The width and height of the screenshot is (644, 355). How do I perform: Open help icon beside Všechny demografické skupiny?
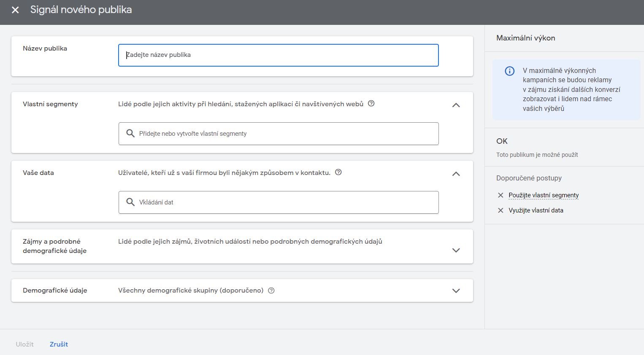[271, 290]
